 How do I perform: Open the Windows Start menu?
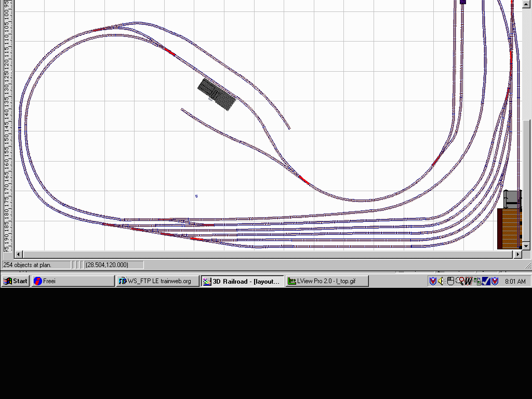pos(15,281)
